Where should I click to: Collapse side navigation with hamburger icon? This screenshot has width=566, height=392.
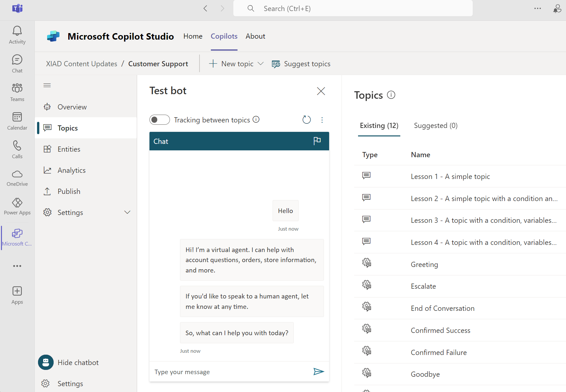click(x=47, y=85)
